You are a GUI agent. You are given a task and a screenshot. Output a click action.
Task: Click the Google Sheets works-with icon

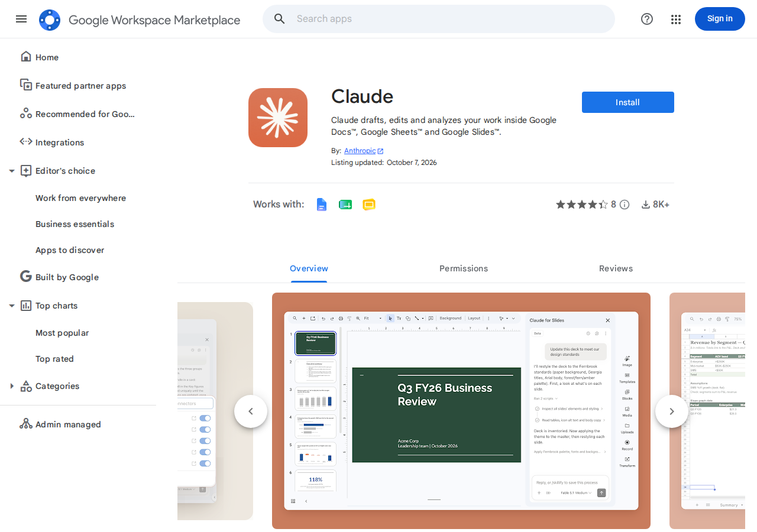point(345,205)
